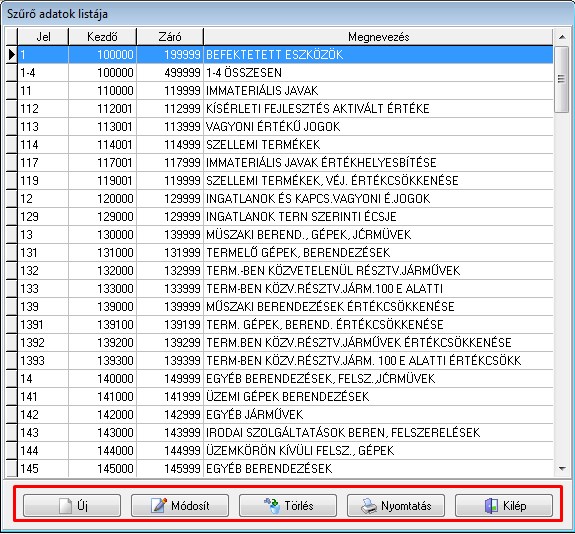Viewport: 575px width, 534px height.
Task: Click row selector of current row 1
Action: pos(11,55)
